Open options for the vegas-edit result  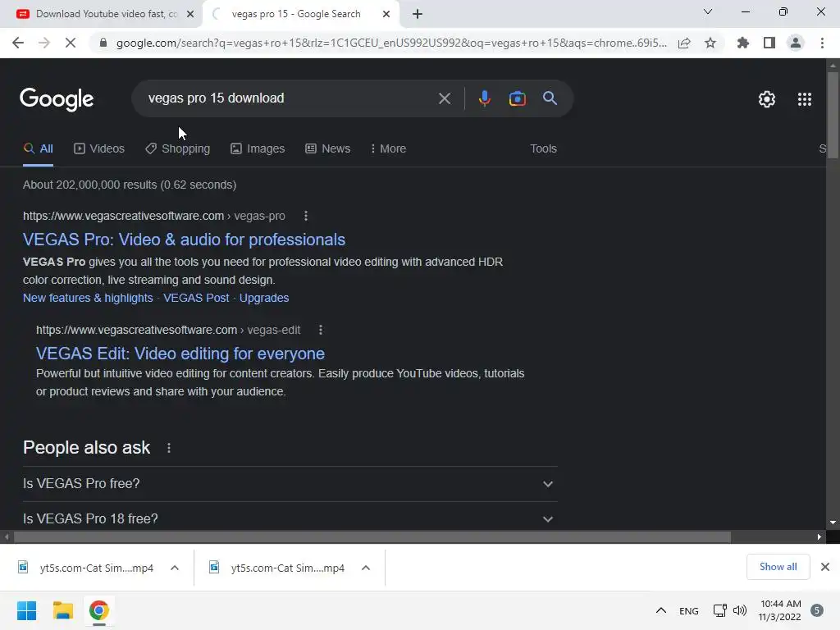pyautogui.click(x=321, y=330)
